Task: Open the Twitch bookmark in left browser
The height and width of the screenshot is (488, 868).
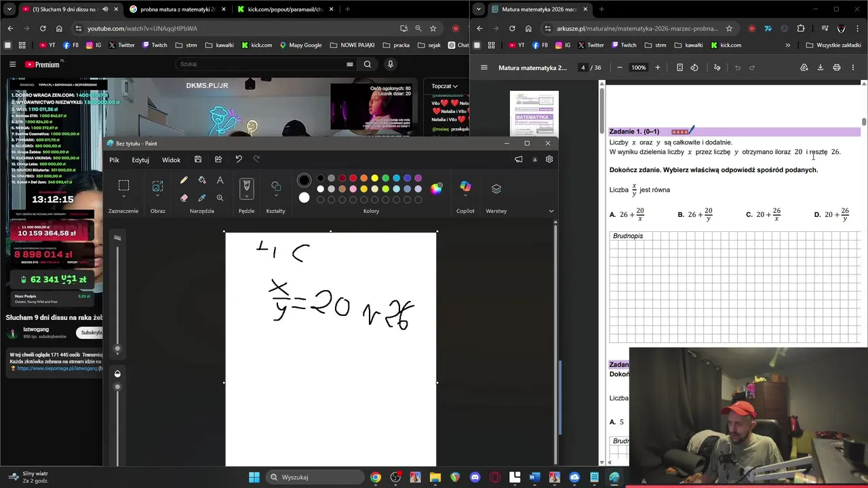Action: coord(155,45)
